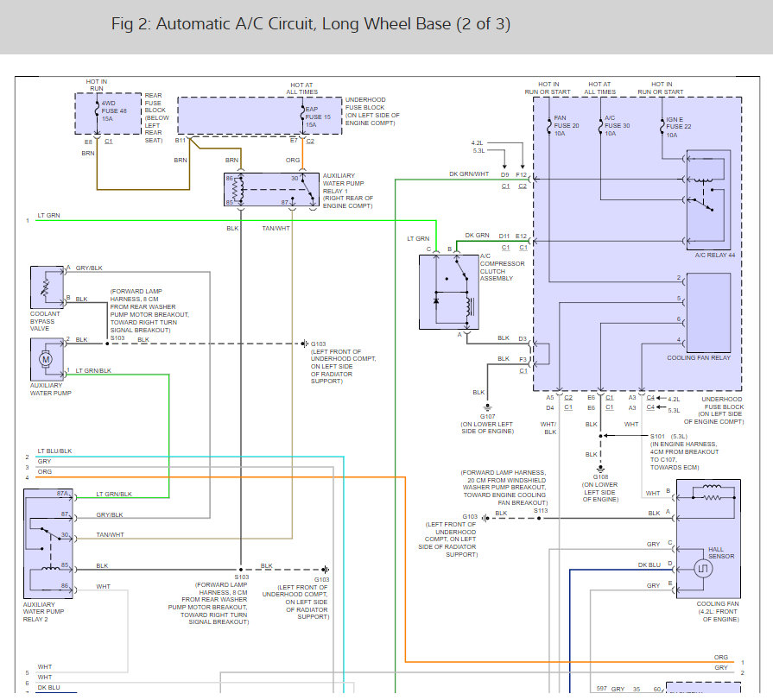Click the switch contact in A/C Relay 44
The width and height of the screenshot is (773, 700).
[702, 205]
